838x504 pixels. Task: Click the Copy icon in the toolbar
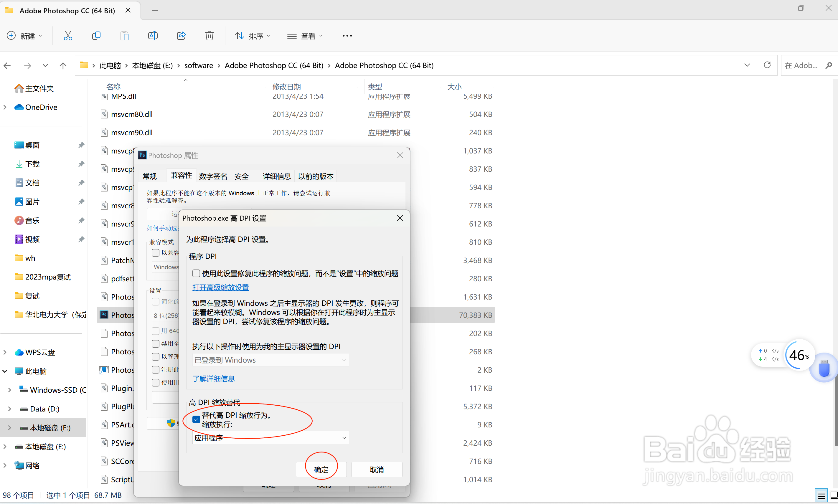(x=96, y=36)
